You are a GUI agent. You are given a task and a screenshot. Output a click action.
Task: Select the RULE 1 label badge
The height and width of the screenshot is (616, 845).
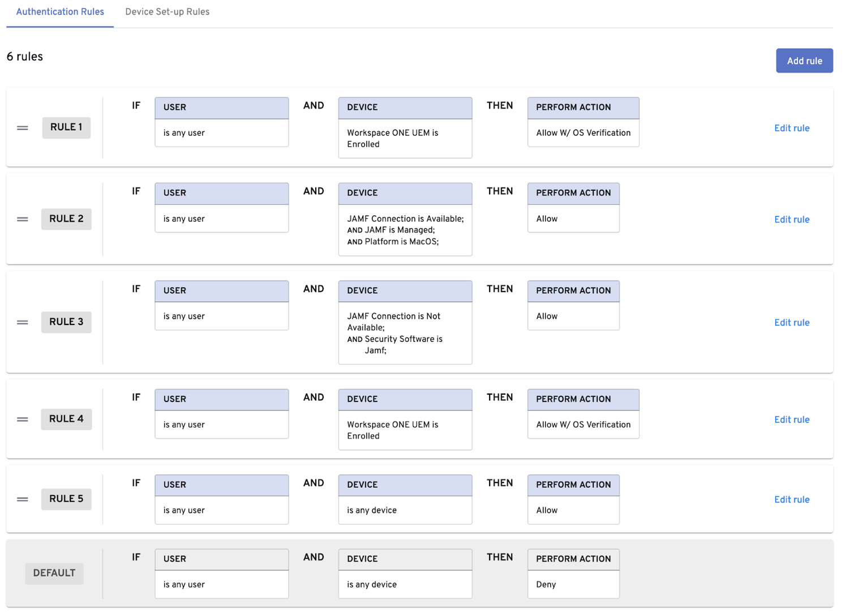point(66,127)
